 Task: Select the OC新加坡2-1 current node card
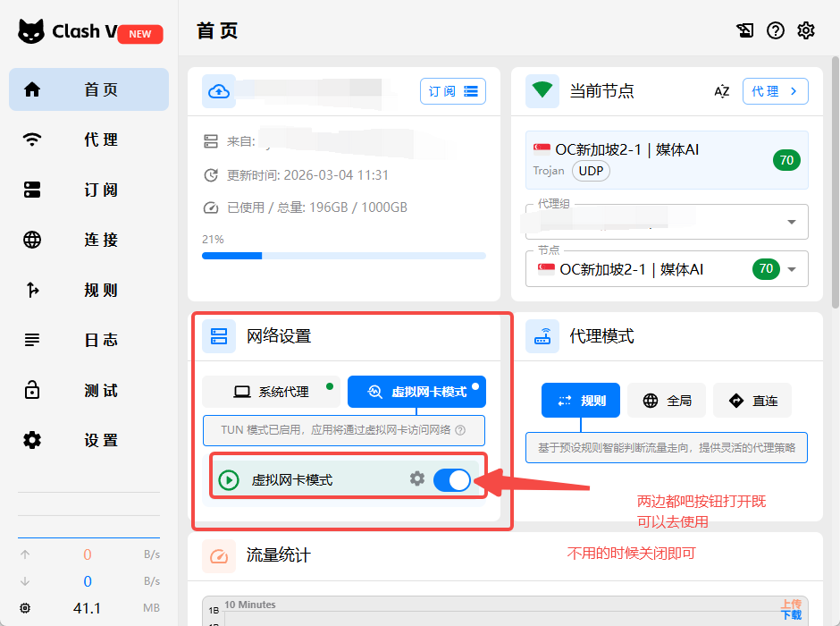point(666,160)
